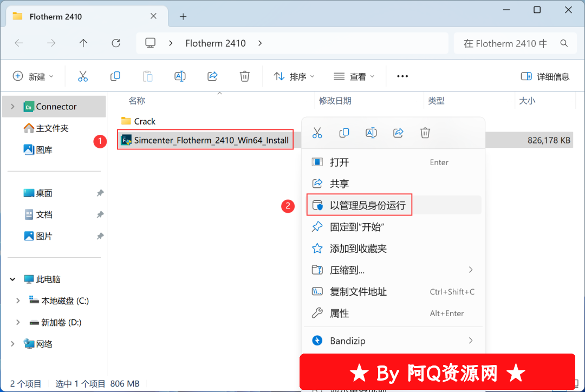
Task: Click the Share icon in the toolbar
Action: 212,76
